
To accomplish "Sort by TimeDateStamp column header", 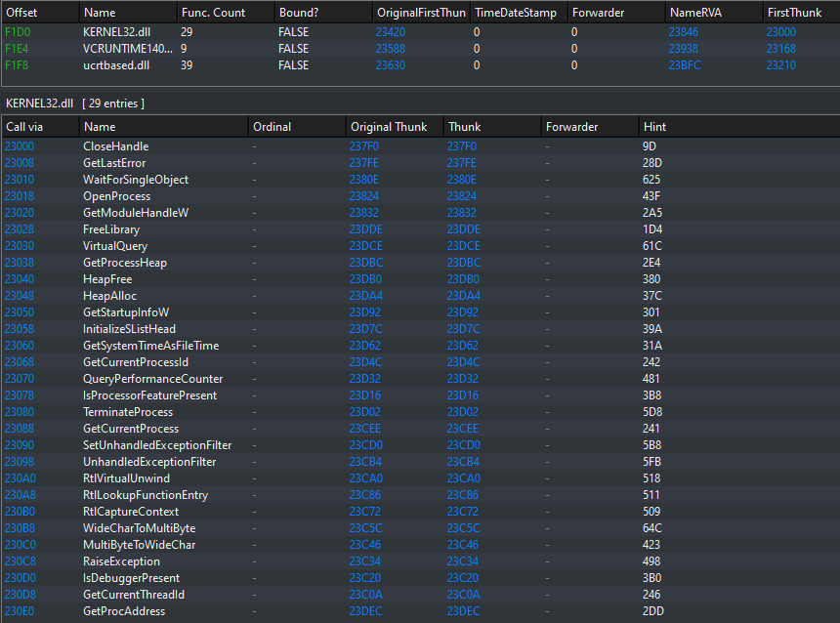I will coord(514,13).
